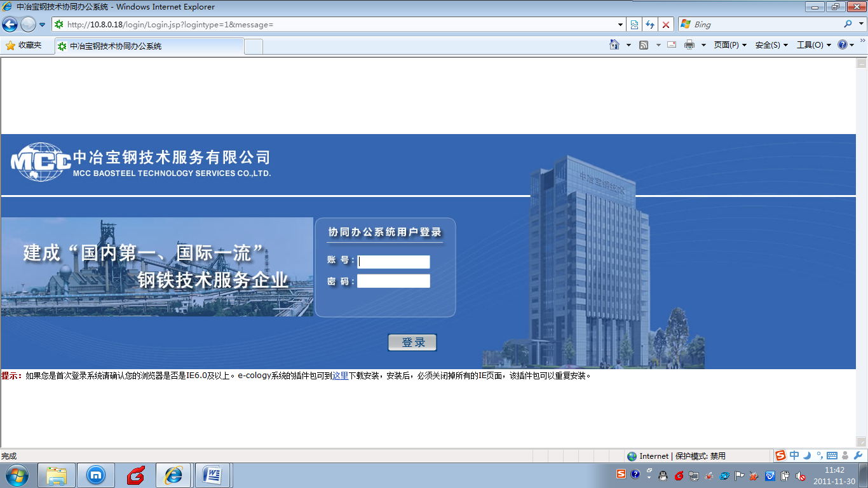Open the Word document taskbar button

tap(213, 475)
